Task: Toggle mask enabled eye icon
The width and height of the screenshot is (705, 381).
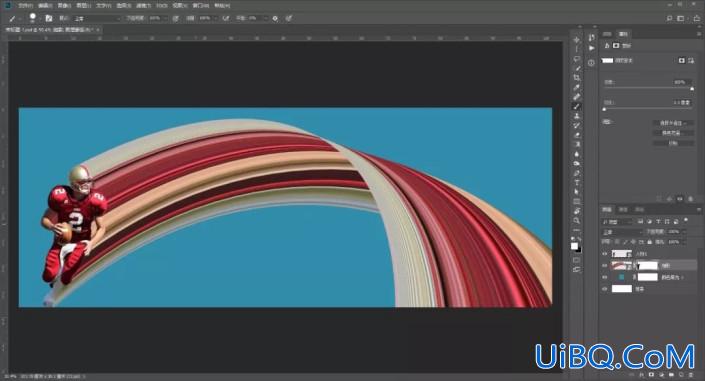Action: (680, 198)
